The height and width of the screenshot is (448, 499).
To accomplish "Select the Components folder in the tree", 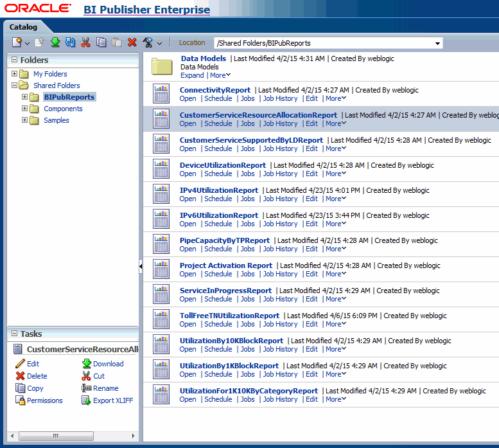I will tap(63, 109).
